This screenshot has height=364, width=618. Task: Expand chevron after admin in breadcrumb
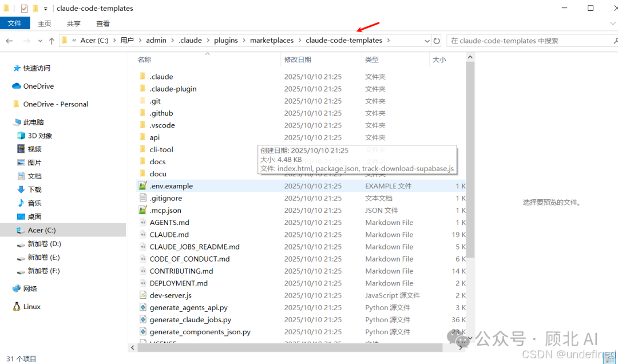coord(172,40)
